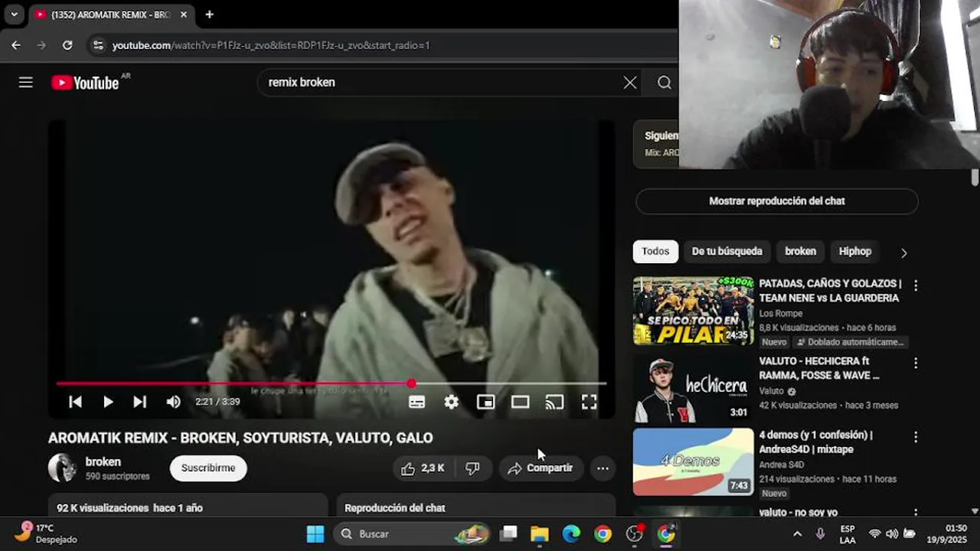The height and width of the screenshot is (551, 980).
Task: Click the broken channel avatar
Action: [x=62, y=468]
